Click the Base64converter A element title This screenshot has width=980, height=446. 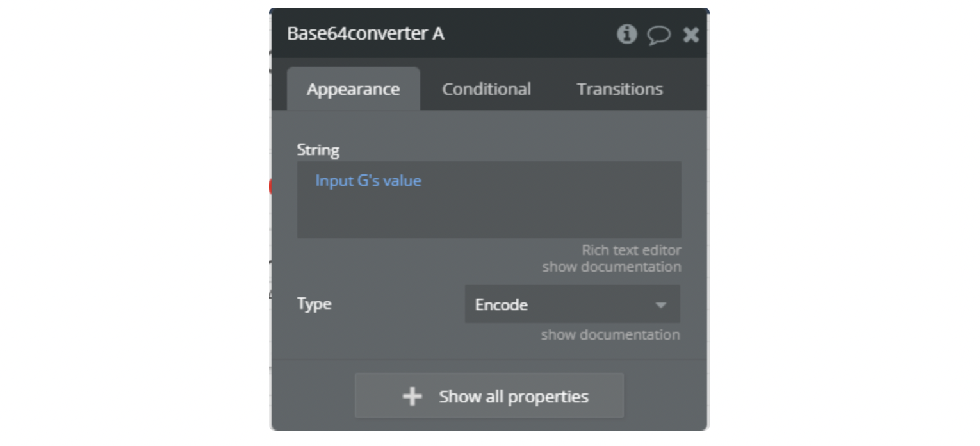click(x=365, y=34)
